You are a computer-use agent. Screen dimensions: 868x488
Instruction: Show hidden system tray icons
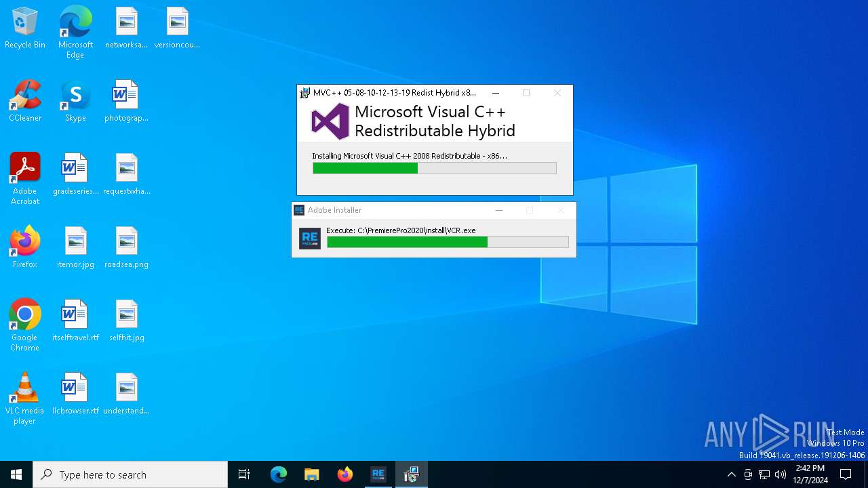tap(731, 474)
